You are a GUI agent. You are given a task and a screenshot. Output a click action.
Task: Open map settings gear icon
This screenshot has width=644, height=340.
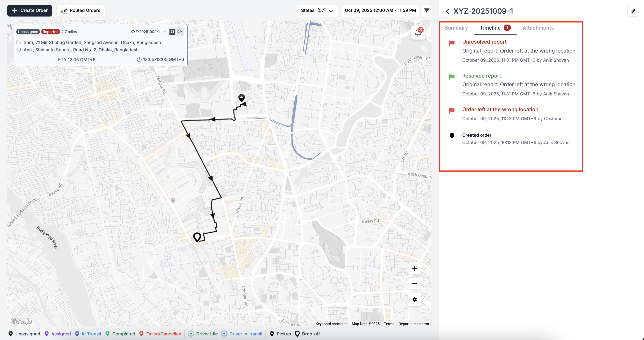coord(415,299)
